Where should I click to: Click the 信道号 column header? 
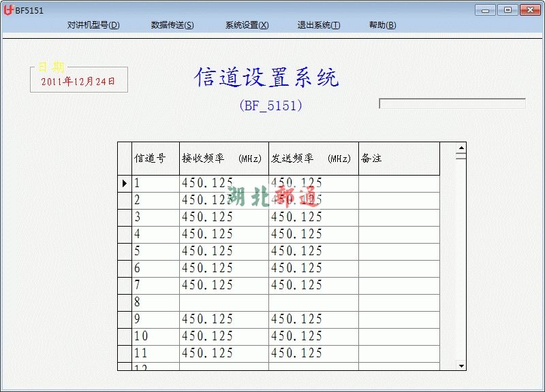[155, 159]
